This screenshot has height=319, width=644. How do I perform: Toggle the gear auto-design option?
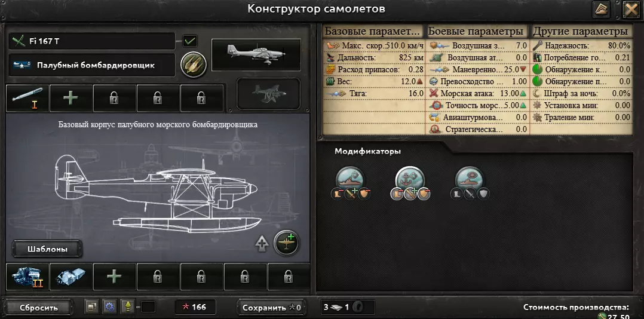(x=109, y=306)
